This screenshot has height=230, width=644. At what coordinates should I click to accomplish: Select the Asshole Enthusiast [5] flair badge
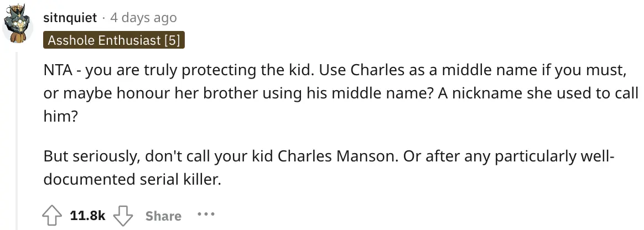pyautogui.click(x=114, y=40)
